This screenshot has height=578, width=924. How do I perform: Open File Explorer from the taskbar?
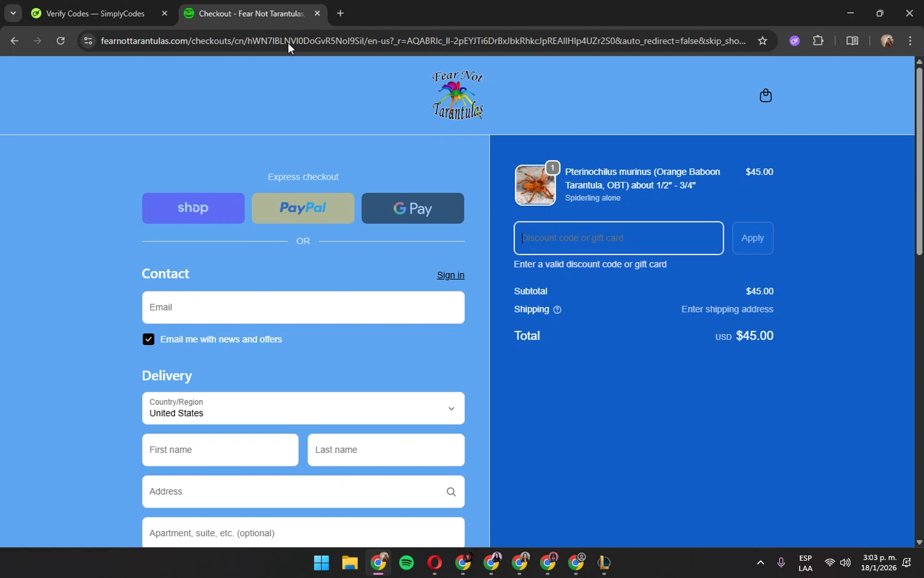350,563
